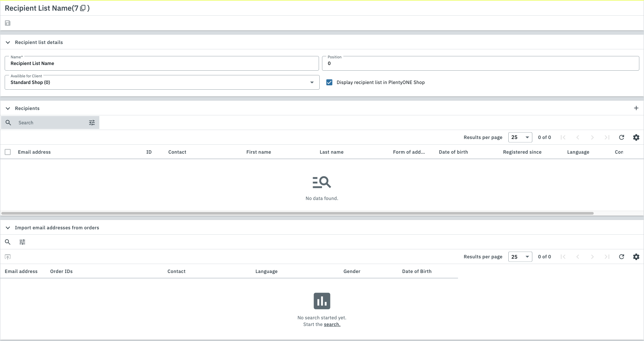Open the Recipients search filter options
Screen dimensions: 644x341
(92, 123)
